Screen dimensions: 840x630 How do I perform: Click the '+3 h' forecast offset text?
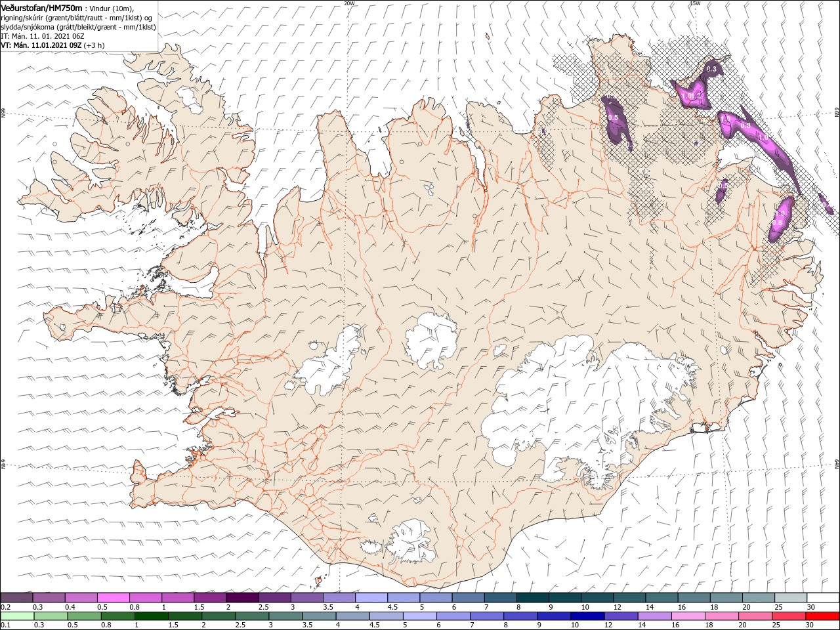click(94, 46)
